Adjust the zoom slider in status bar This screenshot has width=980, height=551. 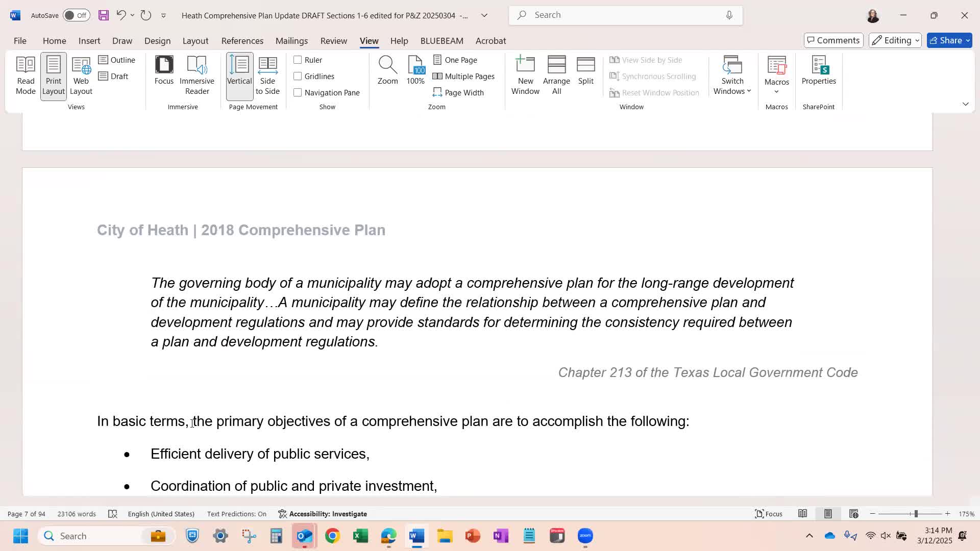[x=916, y=514]
